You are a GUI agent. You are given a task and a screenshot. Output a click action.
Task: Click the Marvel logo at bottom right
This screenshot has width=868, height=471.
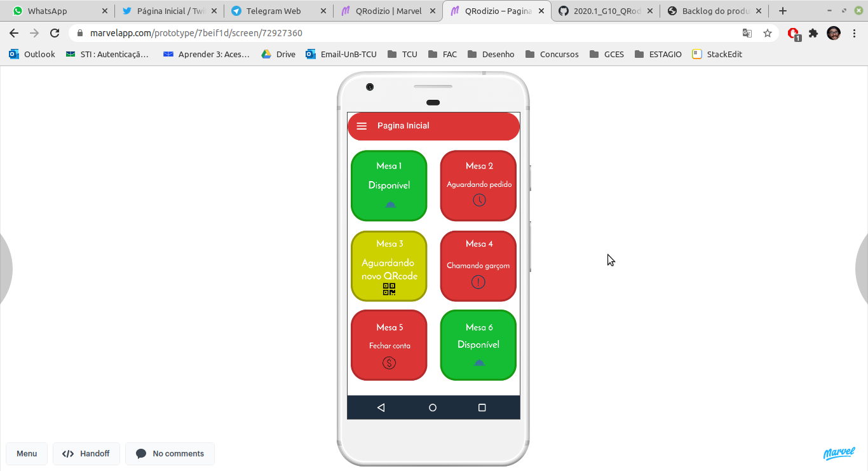839,453
